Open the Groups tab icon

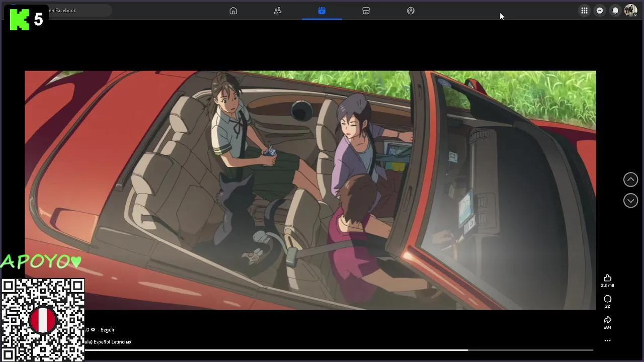pos(411,11)
